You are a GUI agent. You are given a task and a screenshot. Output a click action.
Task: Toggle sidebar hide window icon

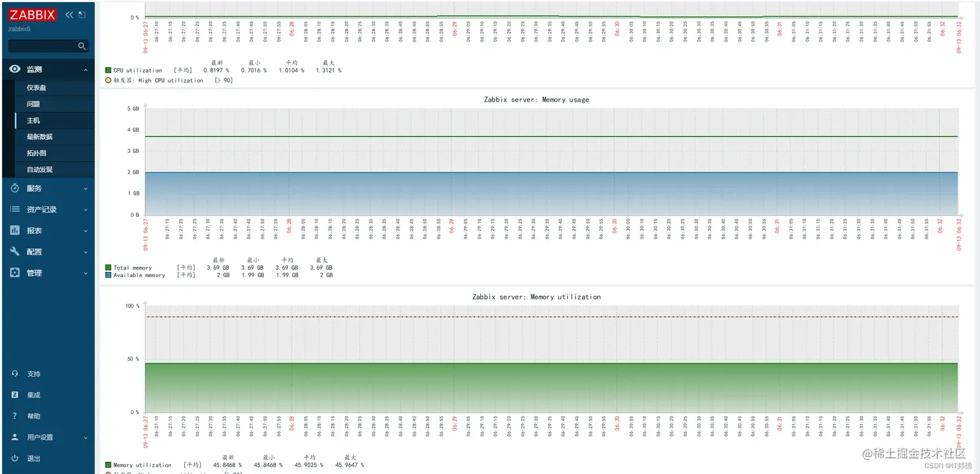pos(82,15)
